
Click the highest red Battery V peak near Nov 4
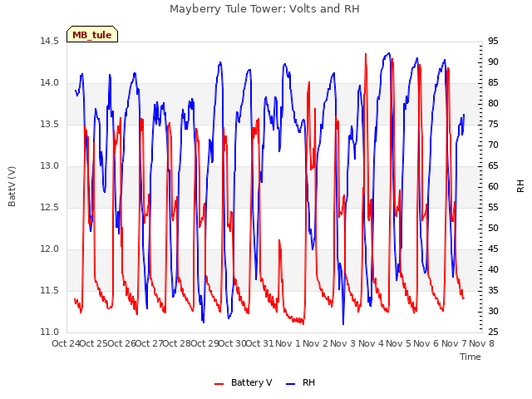pos(366,54)
